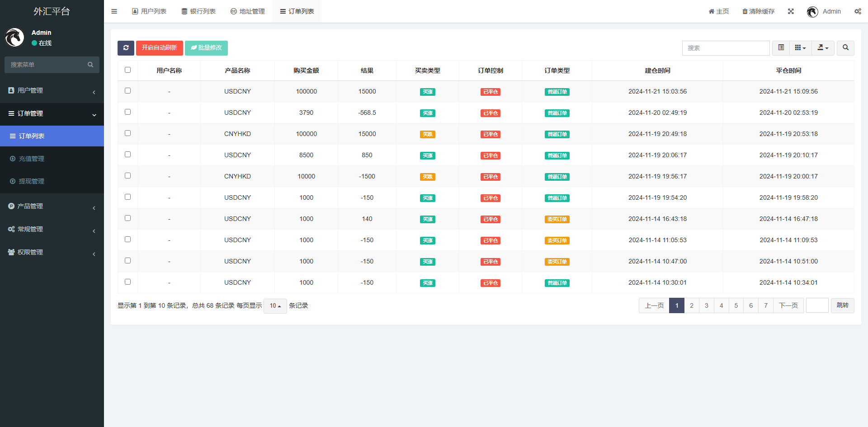The height and width of the screenshot is (427, 868).
Task: Click the refresh table icon button
Action: click(x=126, y=48)
